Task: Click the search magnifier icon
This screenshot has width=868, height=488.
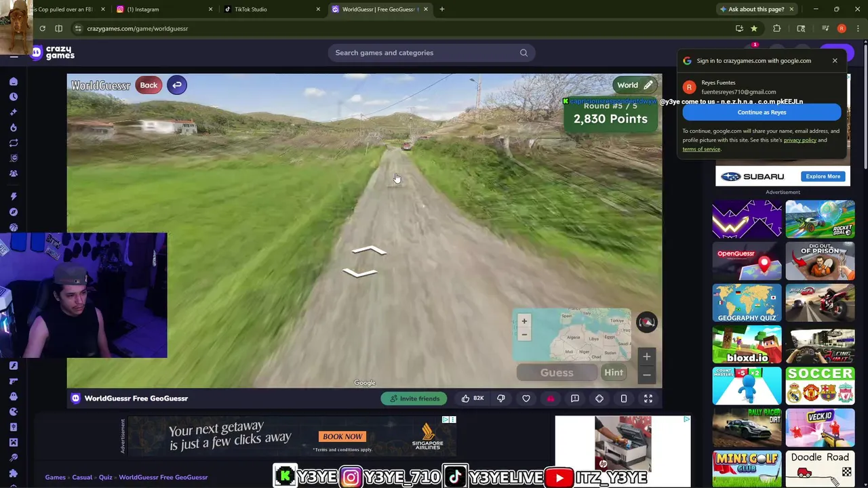Action: (x=524, y=53)
